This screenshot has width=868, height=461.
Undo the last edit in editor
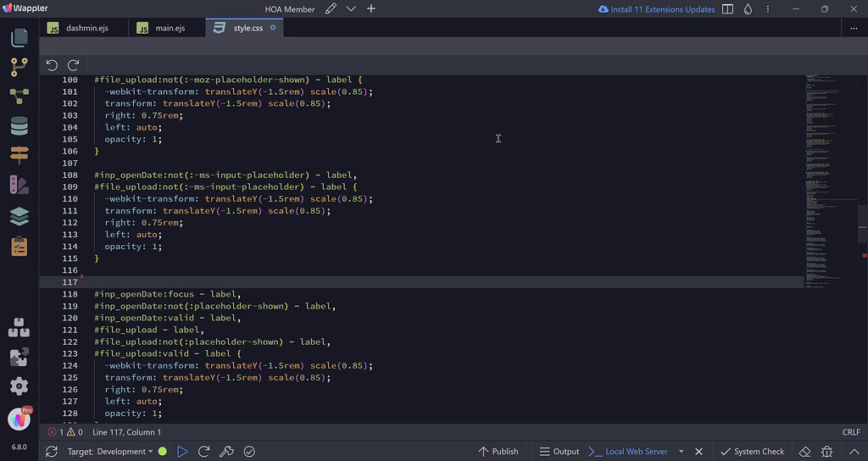52,65
